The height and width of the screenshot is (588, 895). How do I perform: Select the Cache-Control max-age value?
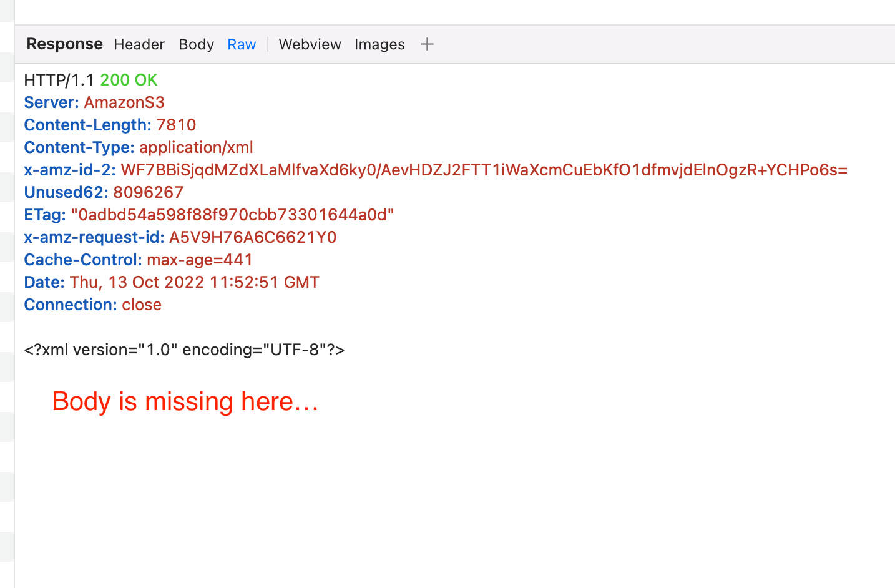click(200, 259)
